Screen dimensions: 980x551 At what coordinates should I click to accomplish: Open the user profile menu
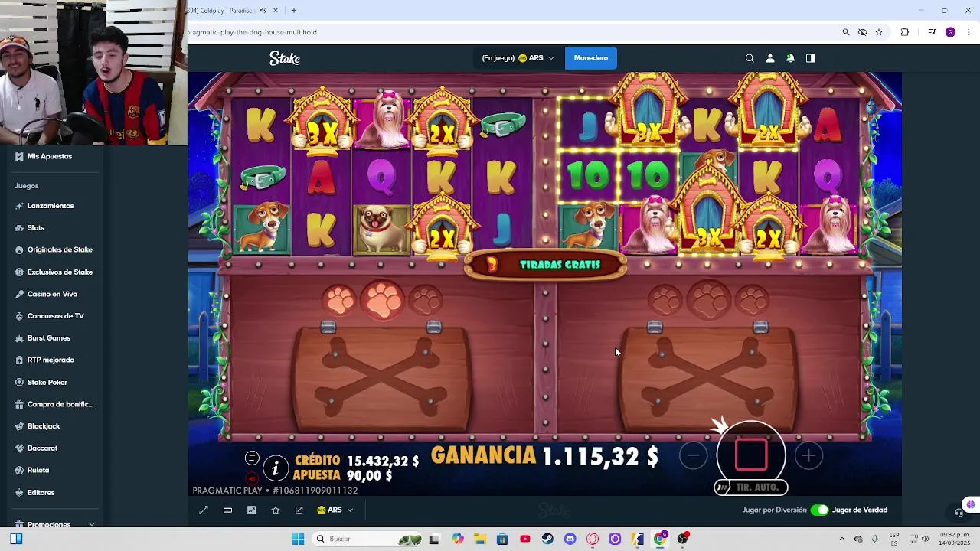770,58
